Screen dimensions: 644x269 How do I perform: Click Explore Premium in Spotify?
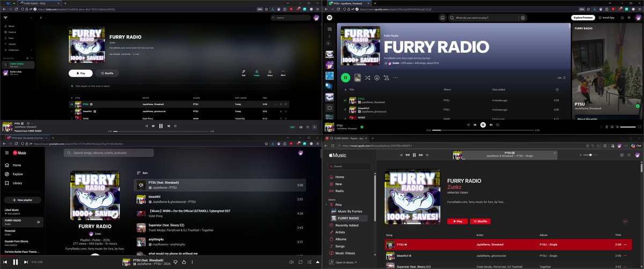click(x=582, y=18)
